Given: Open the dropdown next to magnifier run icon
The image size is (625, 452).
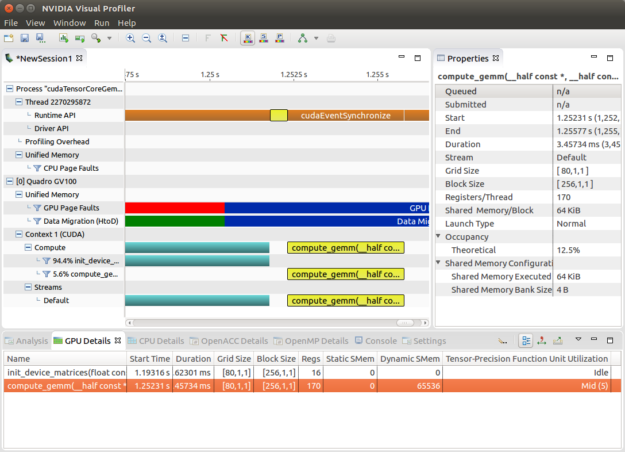Looking at the screenshot, I should [109, 39].
